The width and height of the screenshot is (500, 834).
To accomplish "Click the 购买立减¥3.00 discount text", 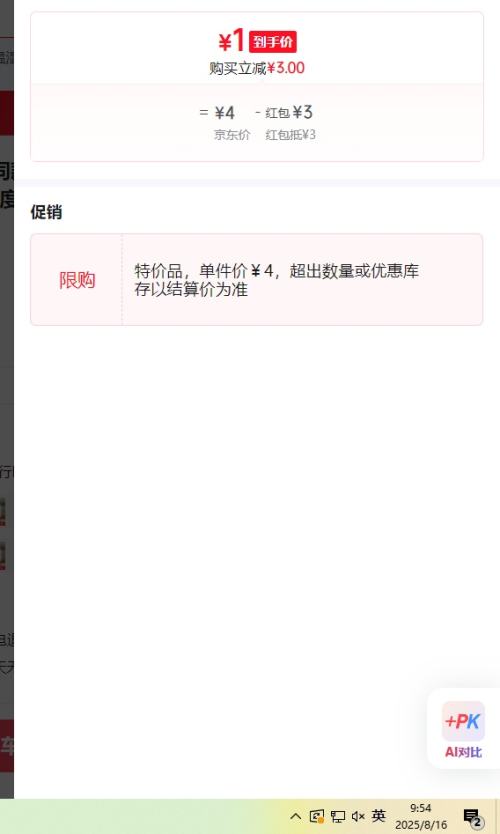I will pyautogui.click(x=257, y=68).
